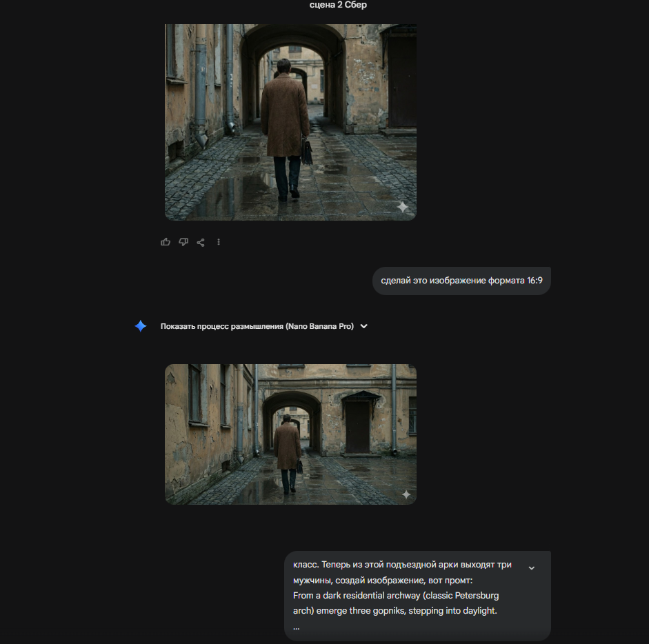Viewport: 649px width, 644px height.
Task: Open the second widescreen 16:9 image
Action: [290, 434]
